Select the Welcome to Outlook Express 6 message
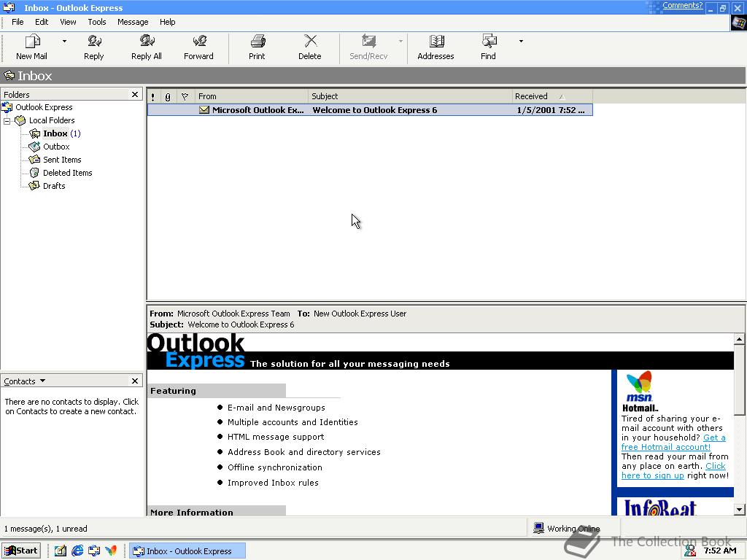Screen dimensions: 747x560 [x=370, y=110]
